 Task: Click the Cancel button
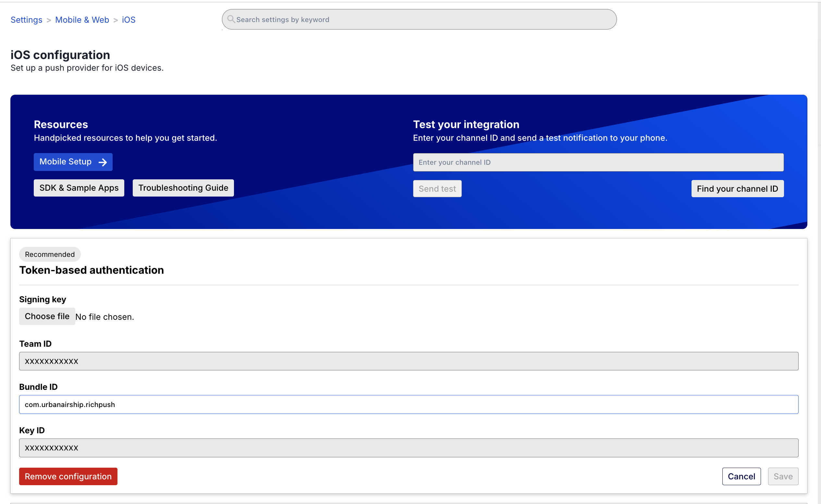pos(741,476)
